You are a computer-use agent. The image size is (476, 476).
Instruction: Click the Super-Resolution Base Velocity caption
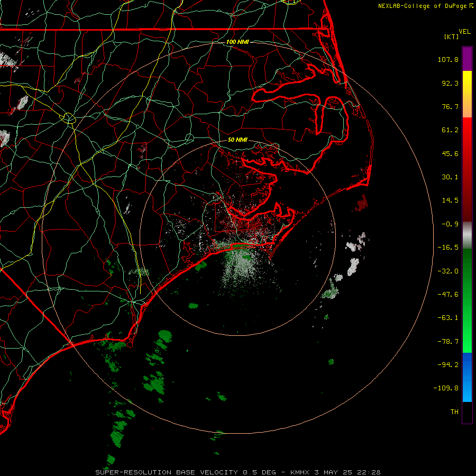click(237, 472)
